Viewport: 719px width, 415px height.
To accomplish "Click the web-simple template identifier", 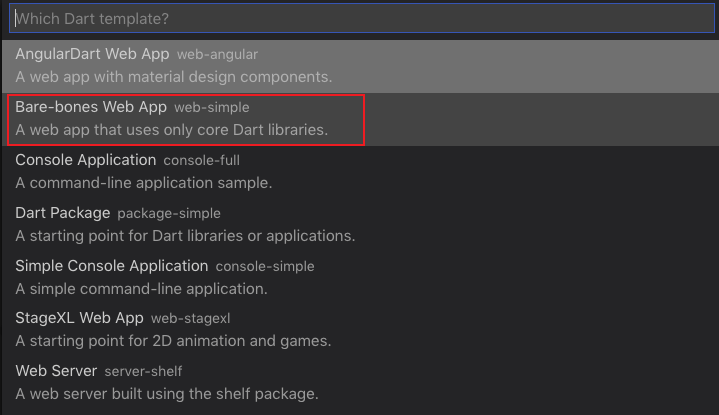I will pos(212,107).
